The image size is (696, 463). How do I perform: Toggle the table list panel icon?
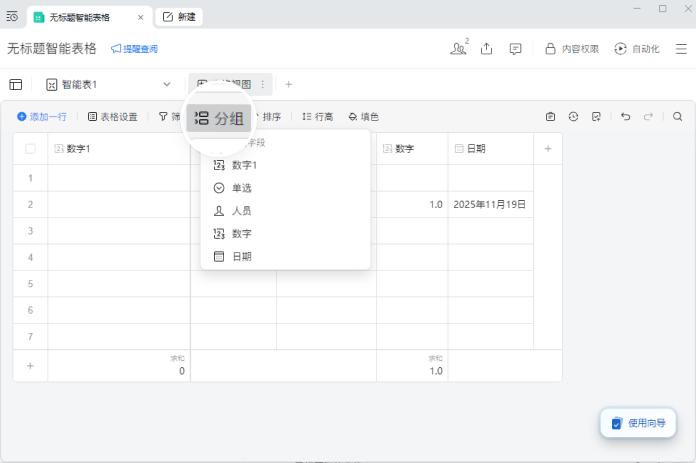16,84
